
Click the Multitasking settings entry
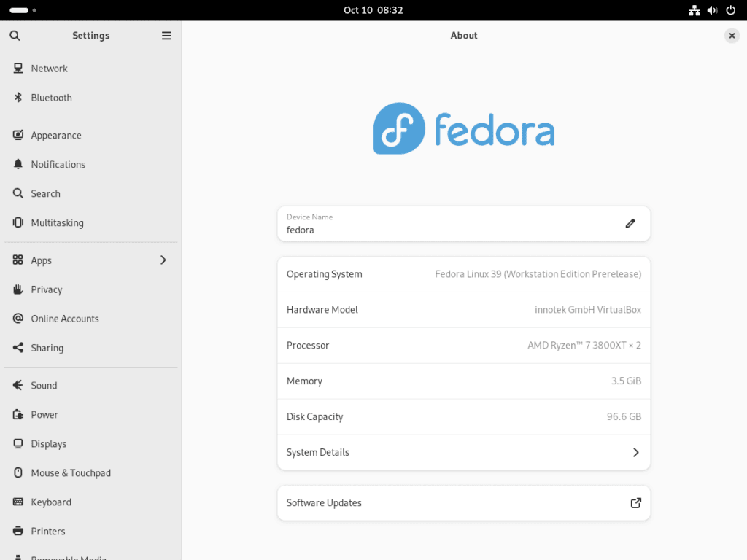(56, 222)
